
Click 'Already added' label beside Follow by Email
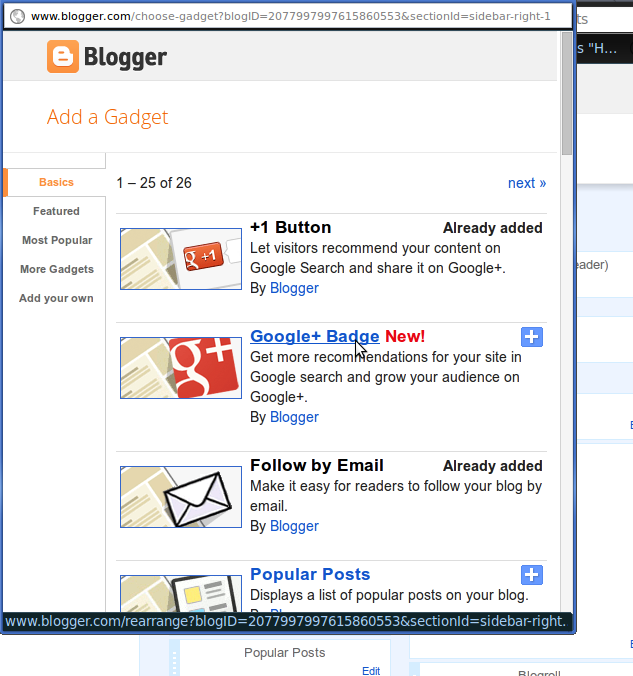pyautogui.click(x=492, y=466)
